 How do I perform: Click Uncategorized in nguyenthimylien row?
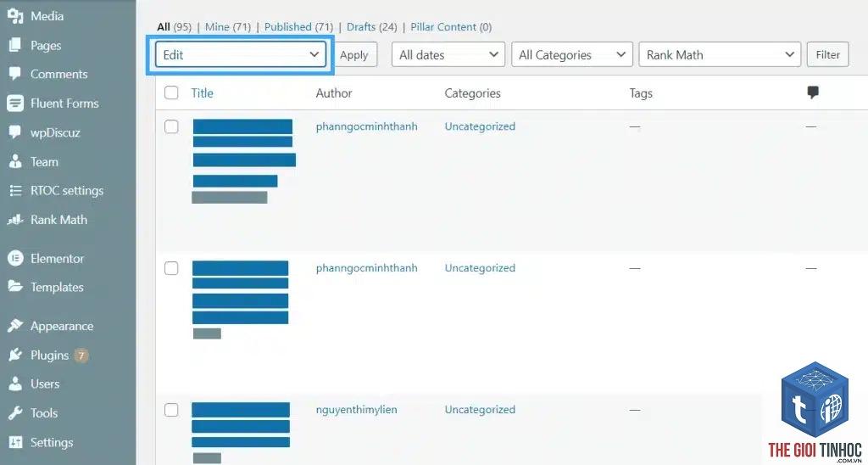(x=480, y=410)
